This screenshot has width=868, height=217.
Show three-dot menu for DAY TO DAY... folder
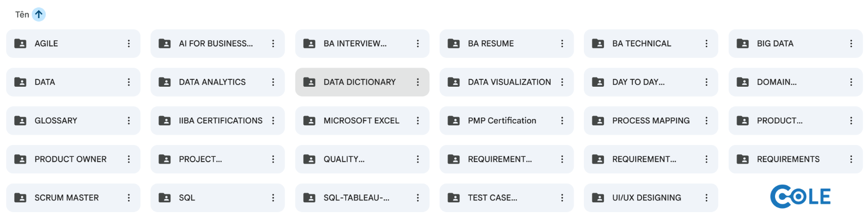(x=706, y=82)
